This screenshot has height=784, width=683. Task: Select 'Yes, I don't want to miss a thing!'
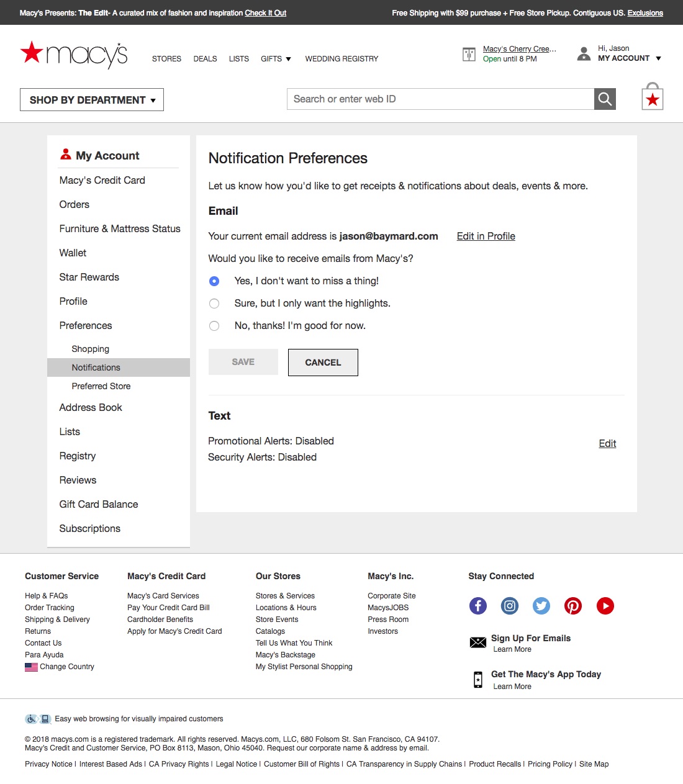click(214, 281)
